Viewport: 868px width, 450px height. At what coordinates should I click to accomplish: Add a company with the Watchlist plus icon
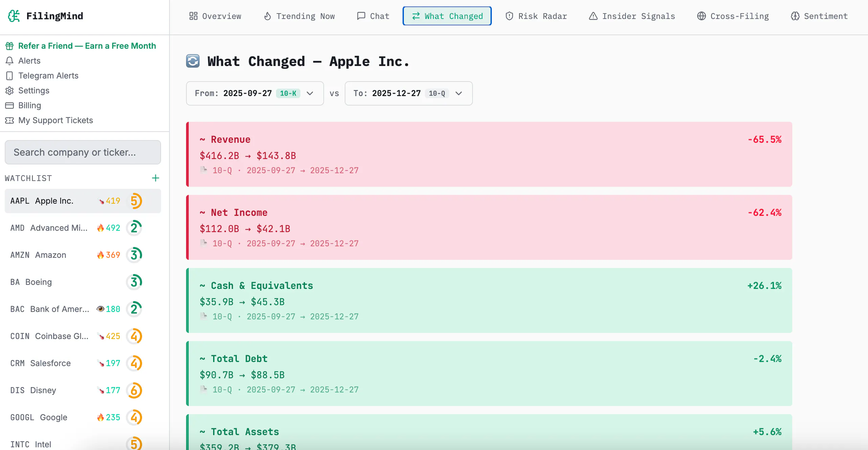(156, 178)
